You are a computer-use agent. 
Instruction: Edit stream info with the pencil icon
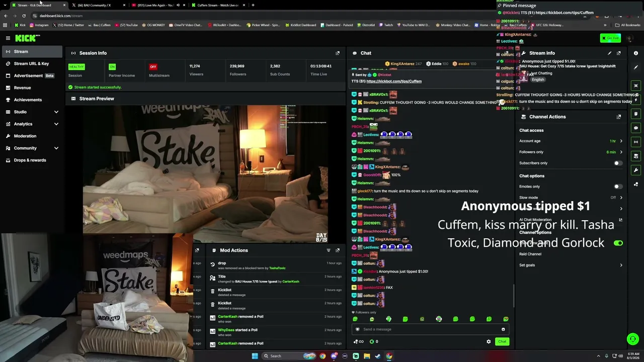(x=610, y=53)
